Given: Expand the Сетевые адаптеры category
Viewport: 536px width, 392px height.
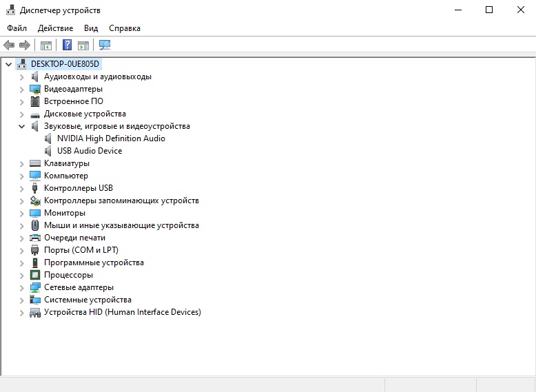Looking at the screenshot, I should (x=22, y=288).
